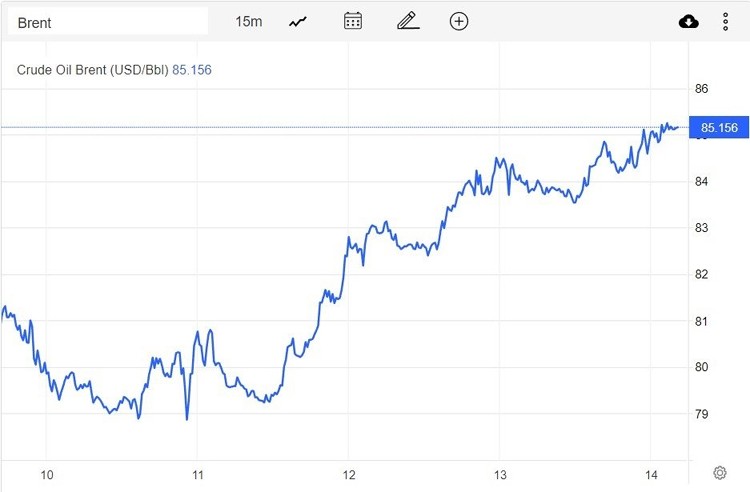The image size is (750, 492).
Task: Click the circled plus add icon
Action: [x=459, y=21]
